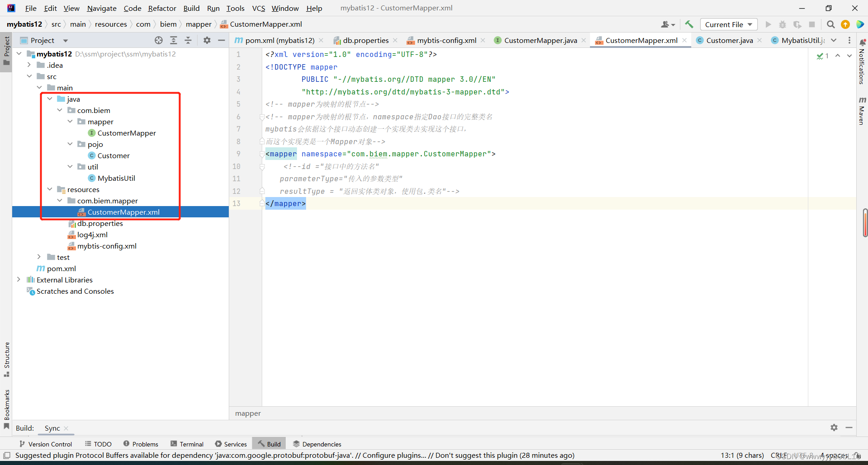
Task: Collapse All in the Project tree toolbar
Action: (x=189, y=40)
